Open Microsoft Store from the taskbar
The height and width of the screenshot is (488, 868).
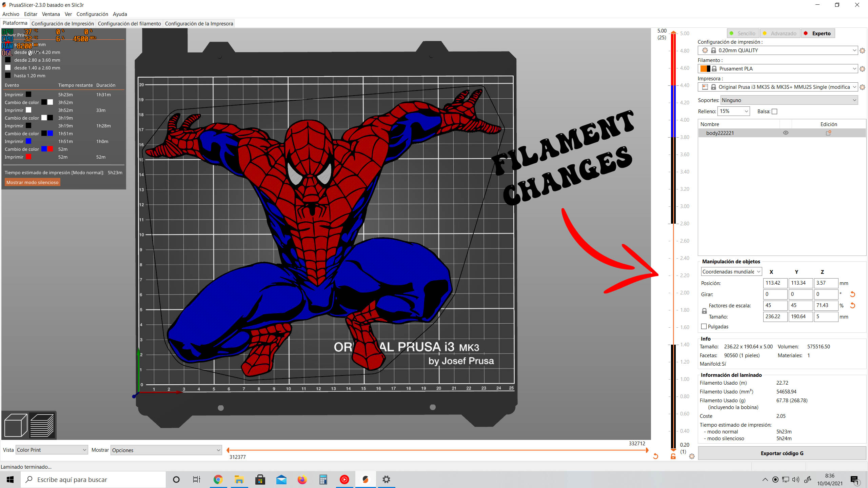point(260,480)
